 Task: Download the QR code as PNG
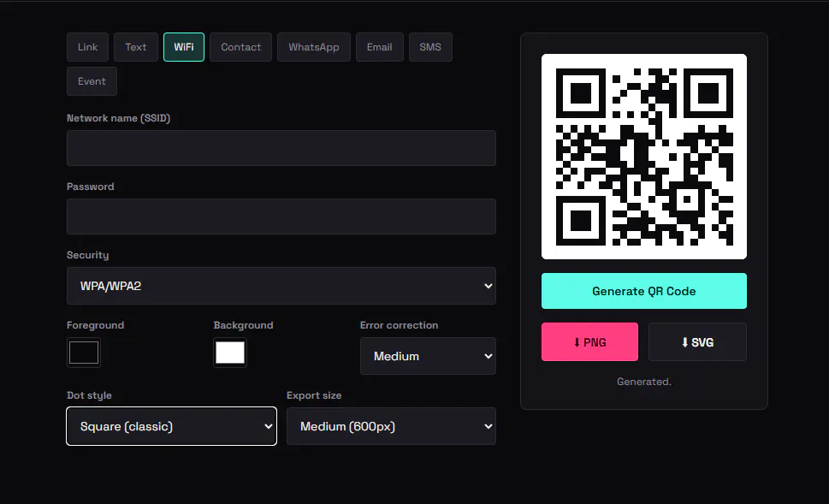coord(590,342)
